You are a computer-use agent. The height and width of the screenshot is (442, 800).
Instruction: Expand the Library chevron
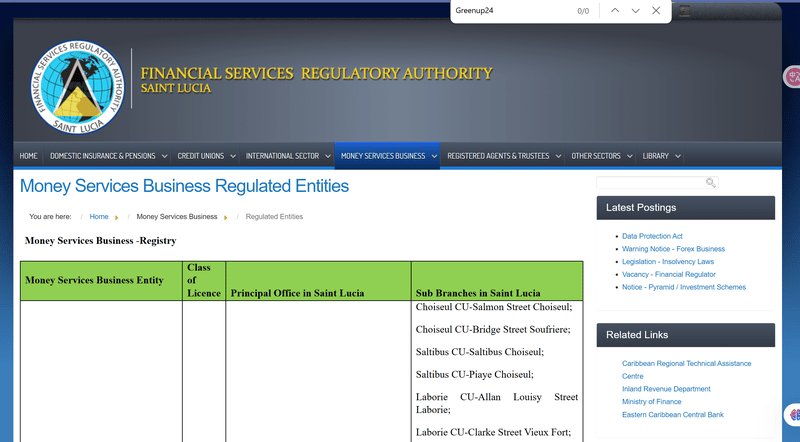tap(678, 156)
